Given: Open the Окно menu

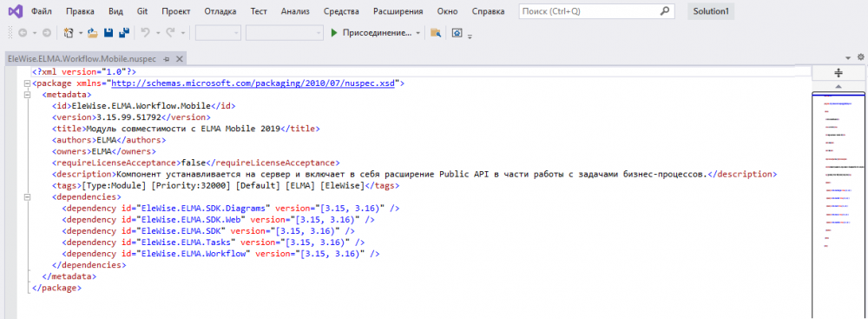Looking at the screenshot, I should pyautogui.click(x=447, y=11).
